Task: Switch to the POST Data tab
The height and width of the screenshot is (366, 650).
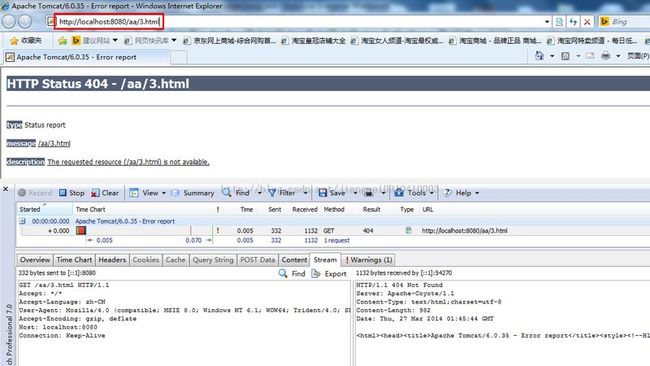Action: (x=257, y=260)
